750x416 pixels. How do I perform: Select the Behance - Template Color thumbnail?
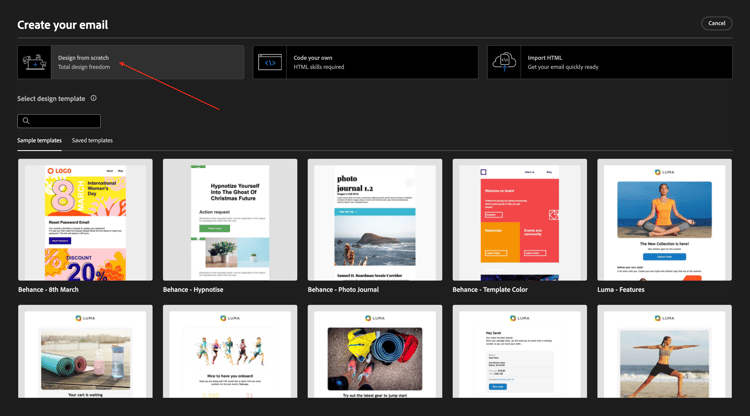(519, 220)
